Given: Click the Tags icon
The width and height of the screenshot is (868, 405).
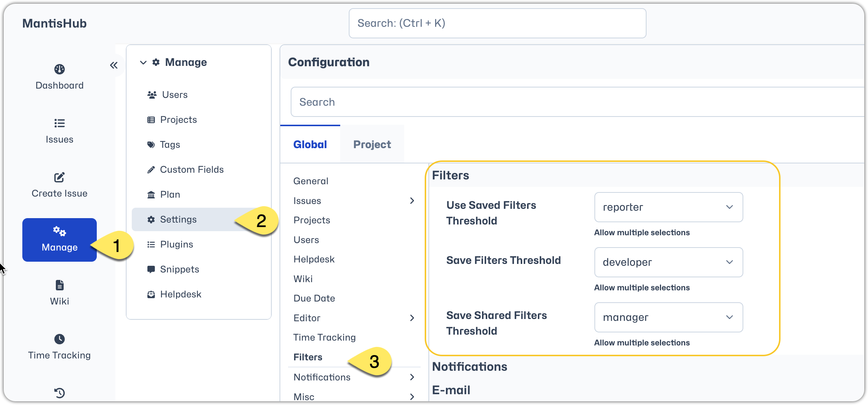Looking at the screenshot, I should click(151, 145).
